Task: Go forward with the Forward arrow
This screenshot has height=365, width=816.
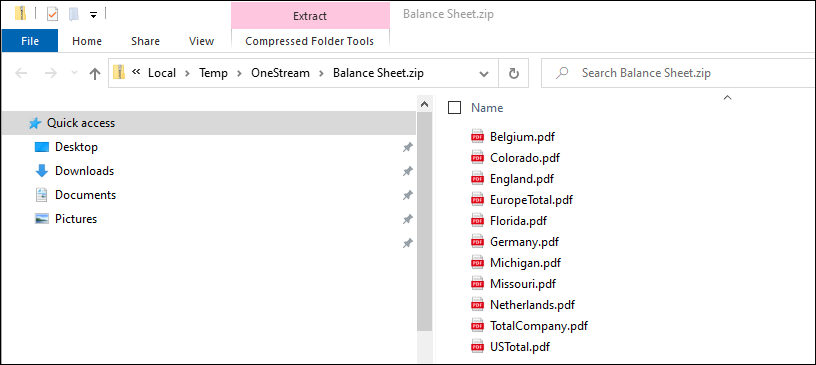Action: point(50,73)
